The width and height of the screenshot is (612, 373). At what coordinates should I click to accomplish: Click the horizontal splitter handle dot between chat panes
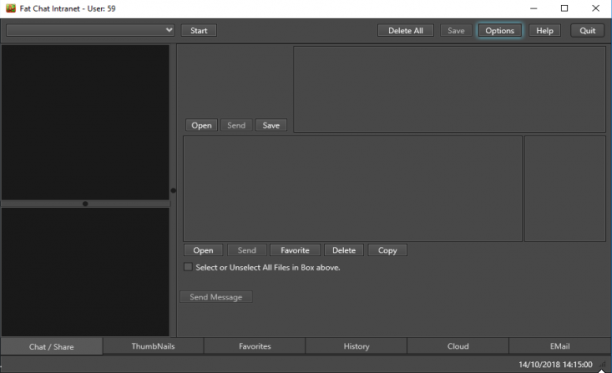(85, 204)
